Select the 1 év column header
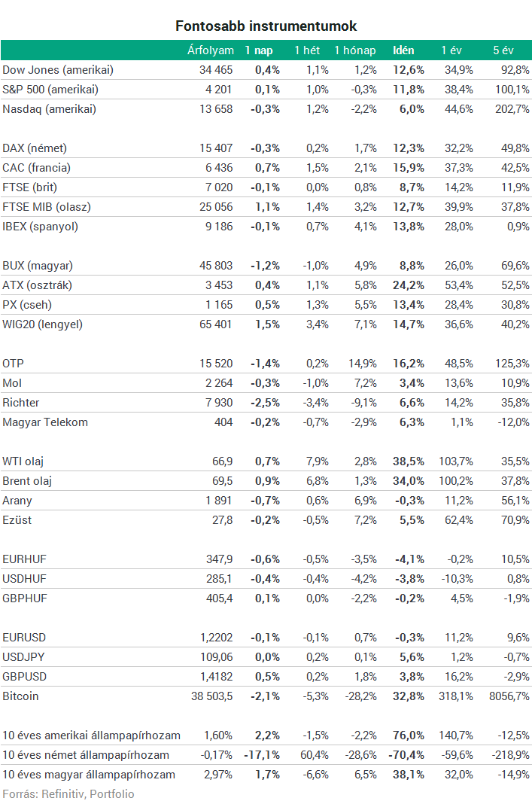Viewport: 532px width, 804px height. pos(451,50)
